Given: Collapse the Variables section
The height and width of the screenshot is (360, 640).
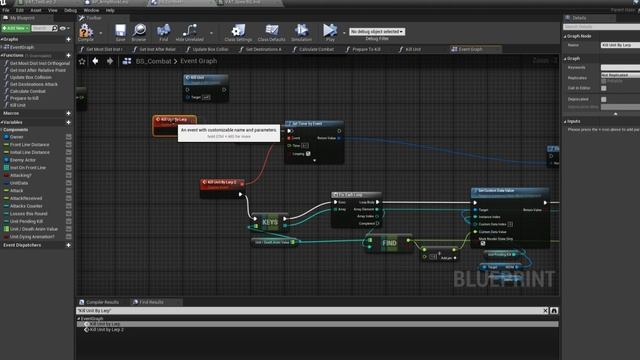Looking at the screenshot, I should click(2, 122).
